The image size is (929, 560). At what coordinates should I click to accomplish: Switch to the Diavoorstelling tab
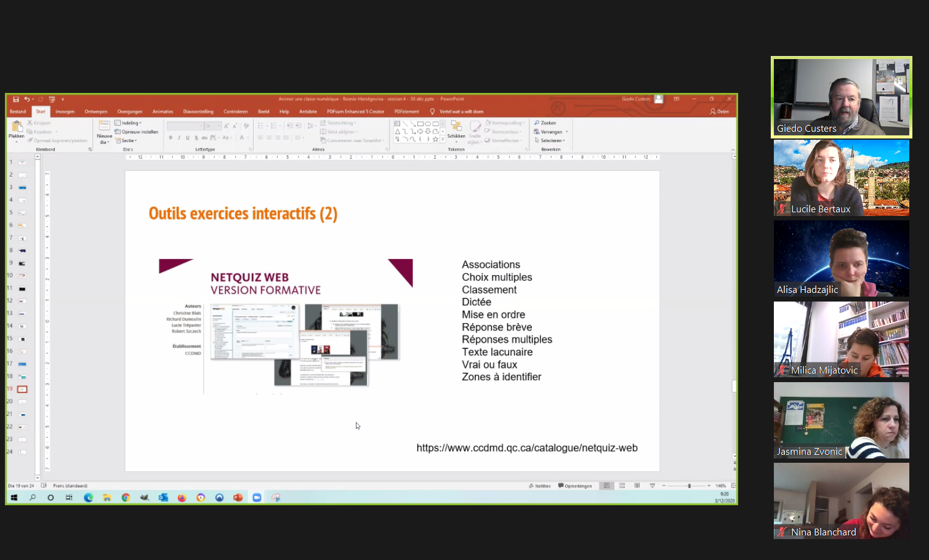pos(198,112)
